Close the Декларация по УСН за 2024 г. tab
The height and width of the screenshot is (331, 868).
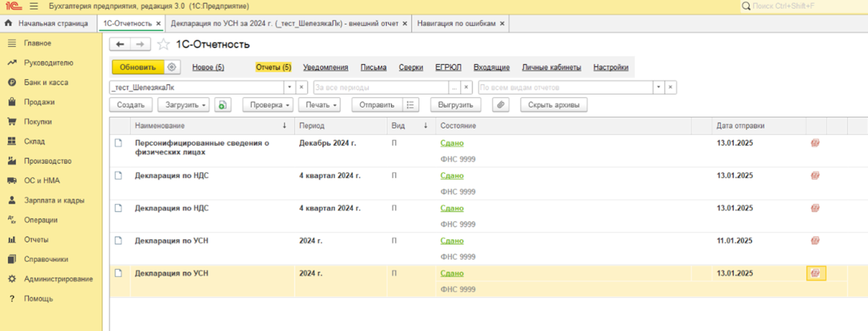point(405,24)
